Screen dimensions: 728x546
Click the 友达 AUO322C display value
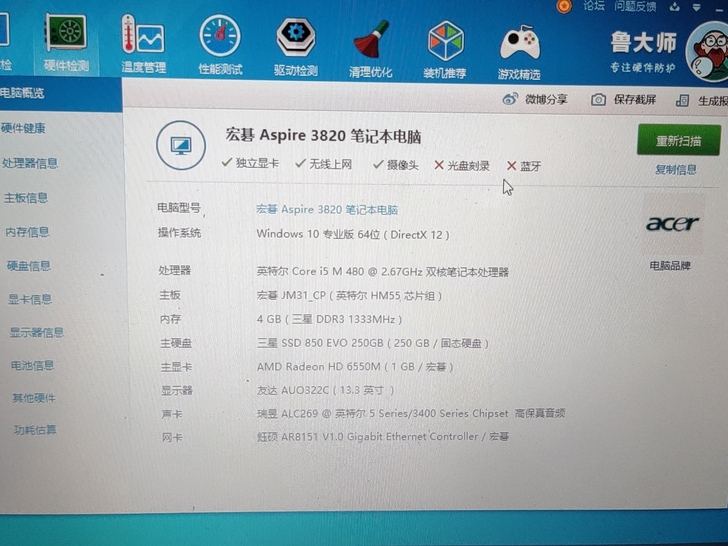(x=325, y=390)
